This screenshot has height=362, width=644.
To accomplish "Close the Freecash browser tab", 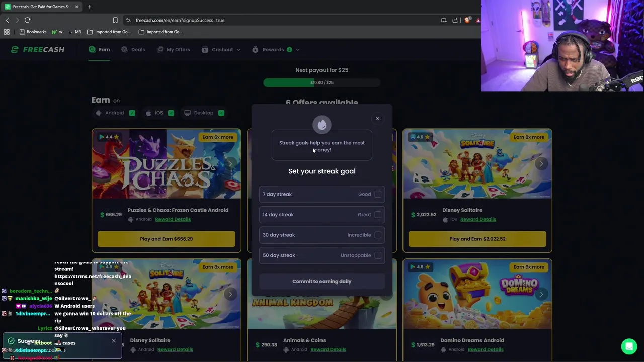I will point(76,7).
